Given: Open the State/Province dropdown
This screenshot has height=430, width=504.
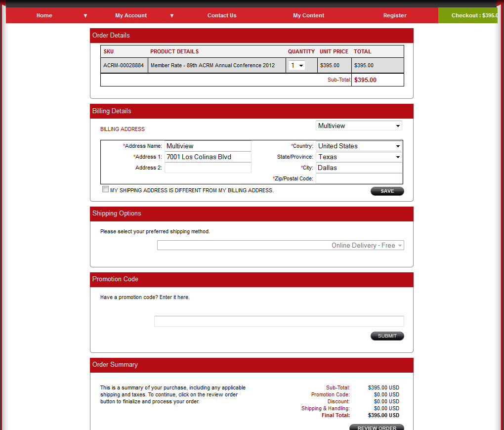Looking at the screenshot, I should point(359,157).
